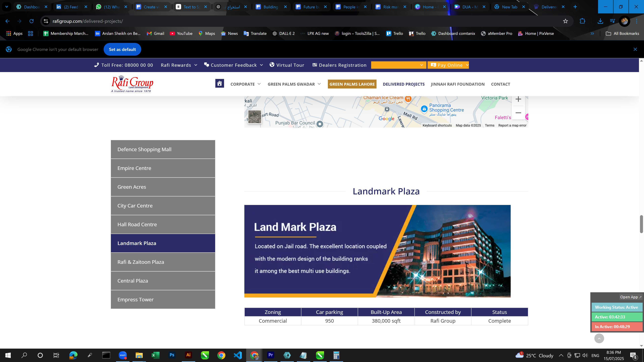Open Windows Start menu
644x362 pixels.
point(8,355)
